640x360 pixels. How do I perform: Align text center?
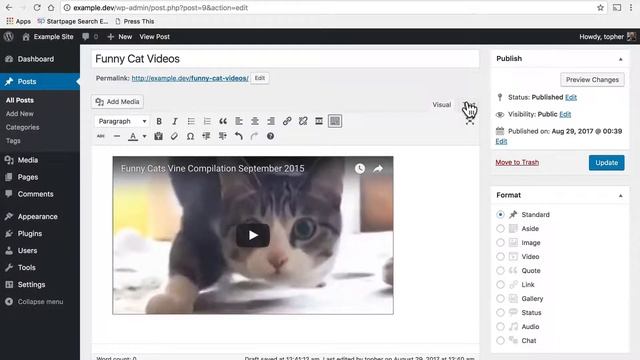coord(255,121)
